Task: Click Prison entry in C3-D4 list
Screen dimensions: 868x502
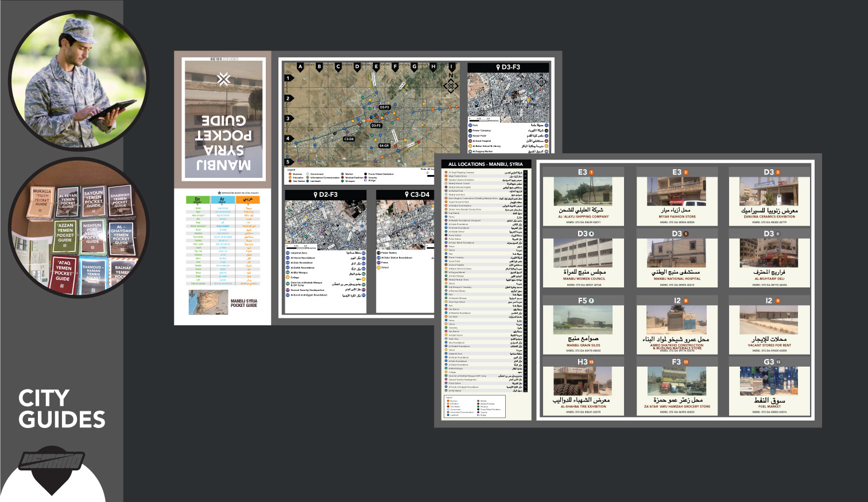Action: 382,263
